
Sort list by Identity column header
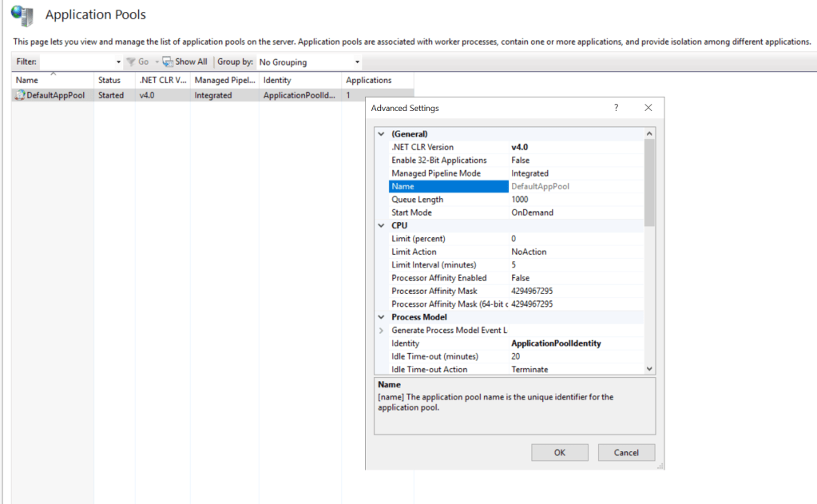(277, 80)
